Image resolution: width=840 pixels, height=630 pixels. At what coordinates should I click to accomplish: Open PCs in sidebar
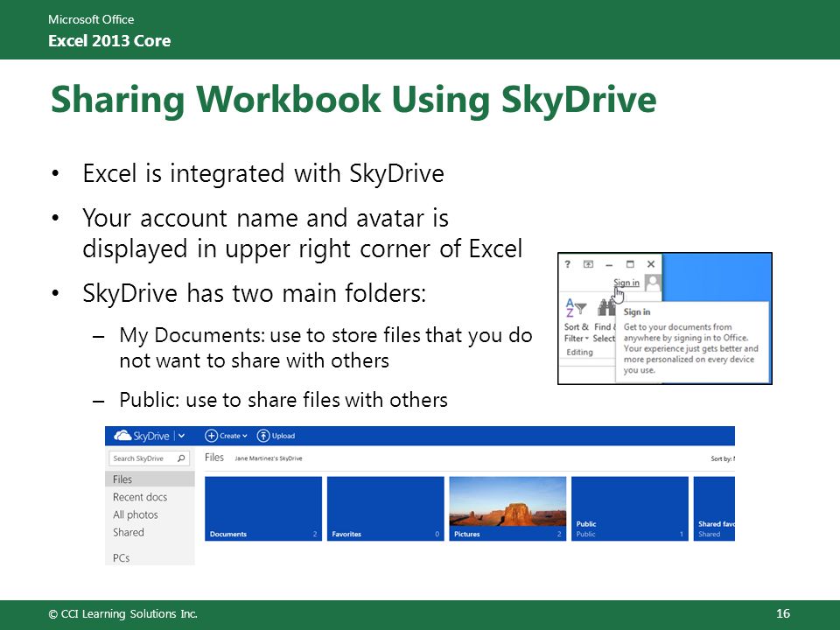pyautogui.click(x=121, y=557)
